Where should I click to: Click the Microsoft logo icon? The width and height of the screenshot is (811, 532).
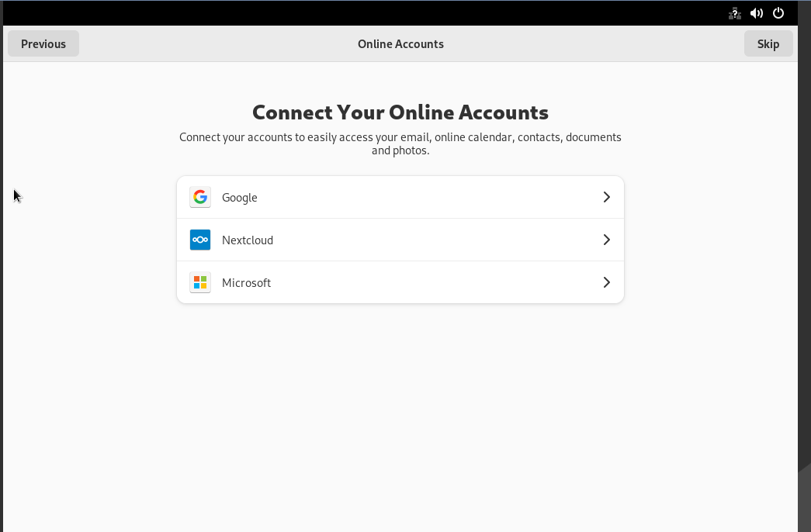200,282
